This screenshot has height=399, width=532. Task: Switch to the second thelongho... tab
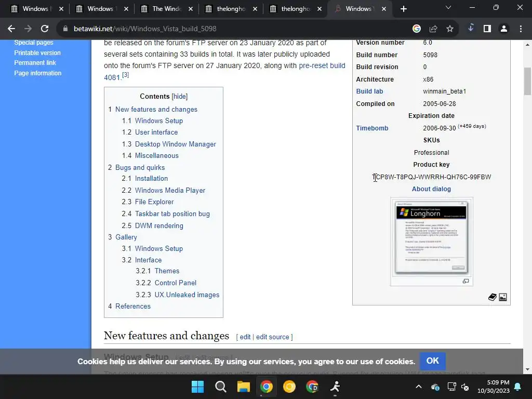click(295, 9)
